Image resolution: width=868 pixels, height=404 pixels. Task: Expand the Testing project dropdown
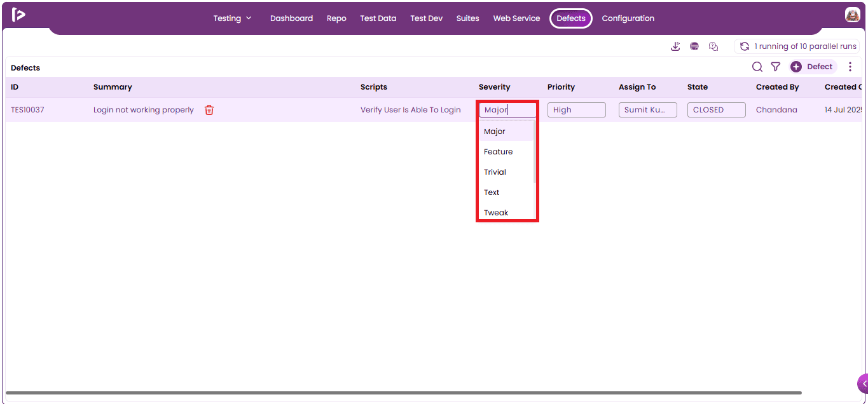[233, 18]
